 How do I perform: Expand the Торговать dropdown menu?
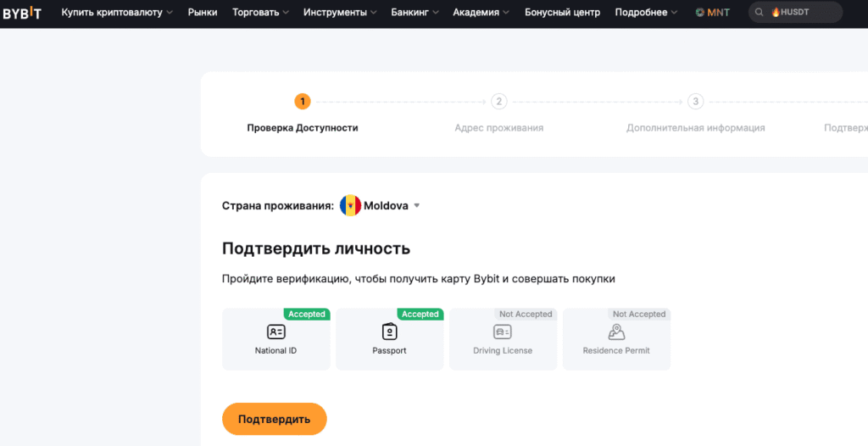click(260, 12)
